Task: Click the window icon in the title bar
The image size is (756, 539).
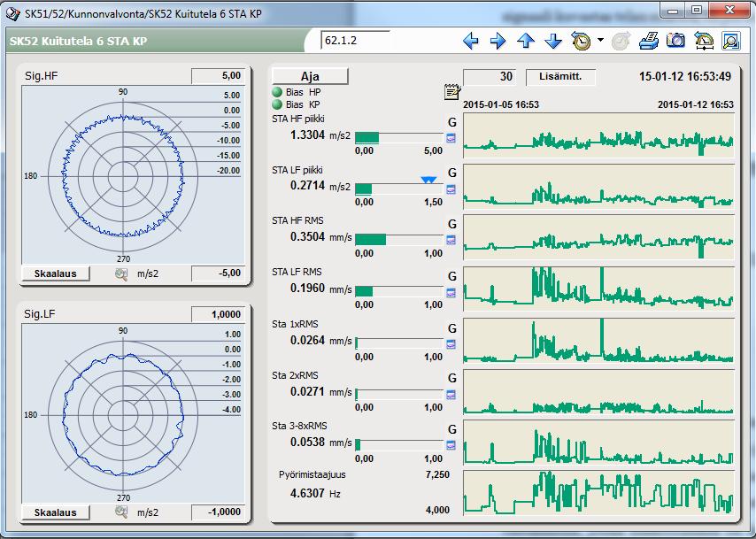Action: click(13, 13)
